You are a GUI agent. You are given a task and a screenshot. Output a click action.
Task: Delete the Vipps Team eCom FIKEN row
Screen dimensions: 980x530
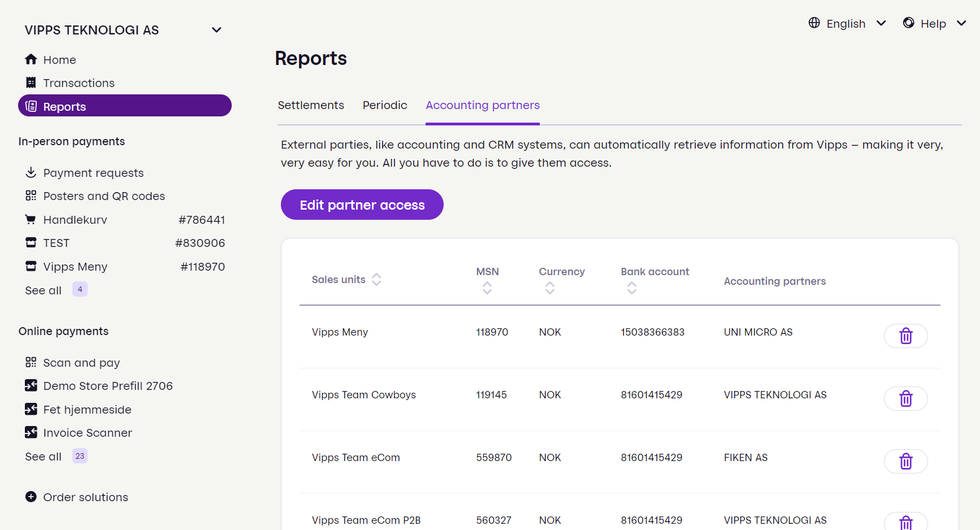[x=906, y=461]
